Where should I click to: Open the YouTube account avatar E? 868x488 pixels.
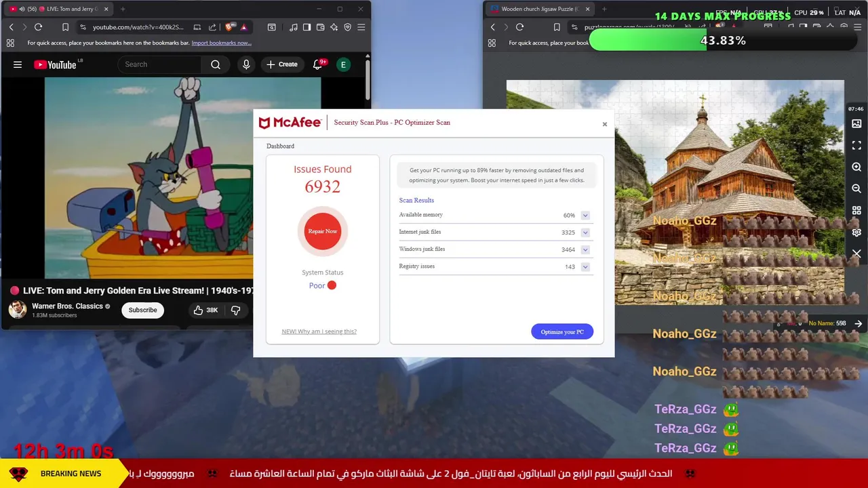(x=343, y=64)
